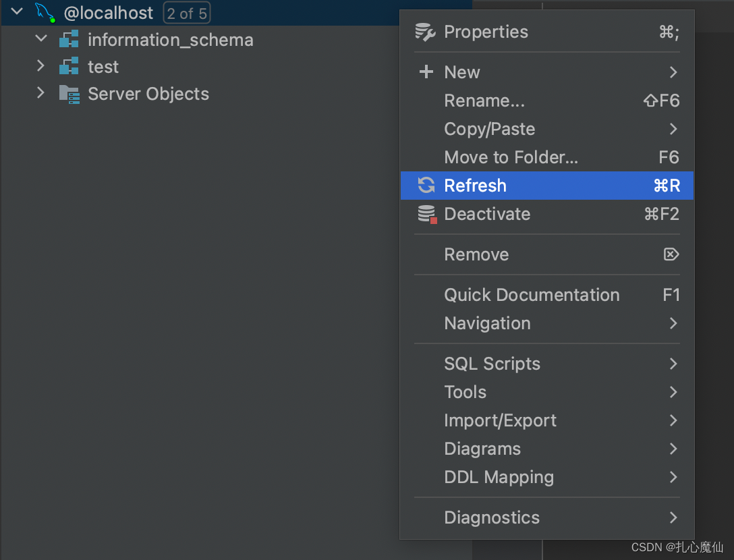Select Move to Folder... menu entry
Image resolution: width=734 pixels, height=560 pixels.
coord(511,157)
